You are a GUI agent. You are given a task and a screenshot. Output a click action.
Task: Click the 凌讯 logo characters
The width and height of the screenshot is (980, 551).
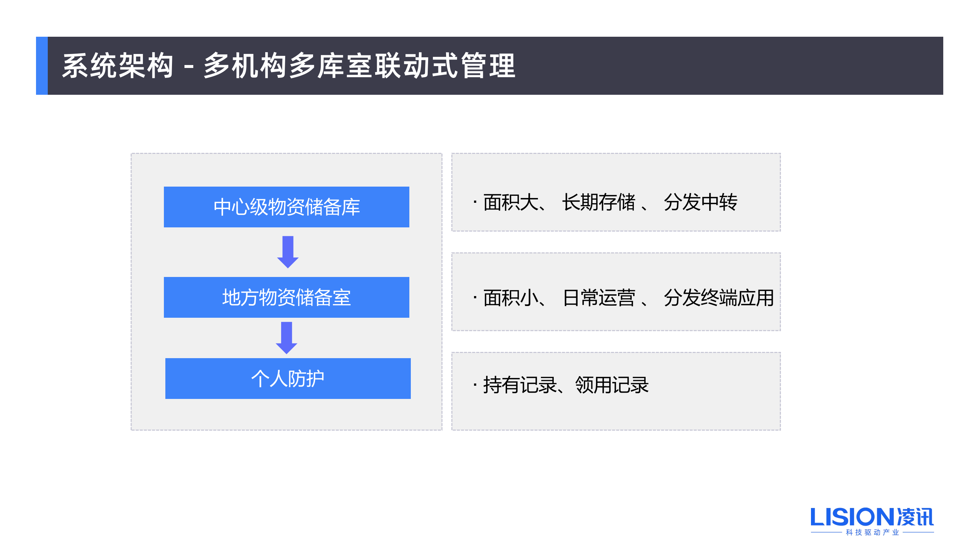pos(915,517)
